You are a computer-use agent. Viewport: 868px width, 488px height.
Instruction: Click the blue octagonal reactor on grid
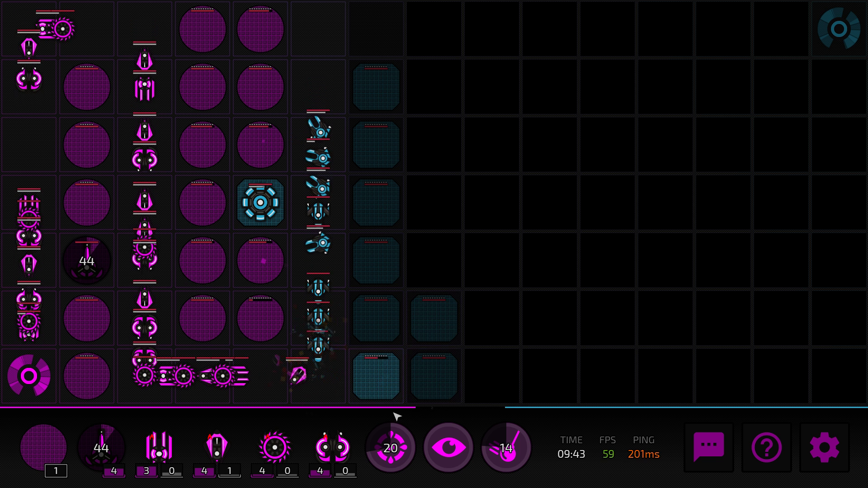tap(260, 202)
